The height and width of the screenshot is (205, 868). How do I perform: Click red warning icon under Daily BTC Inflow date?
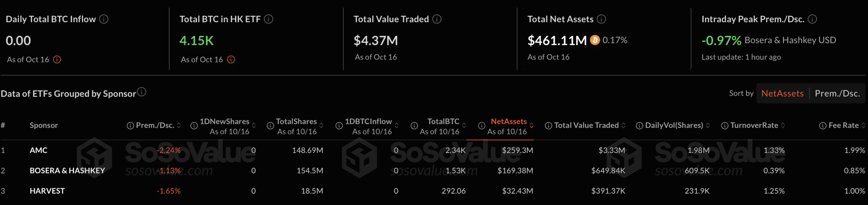57,60
